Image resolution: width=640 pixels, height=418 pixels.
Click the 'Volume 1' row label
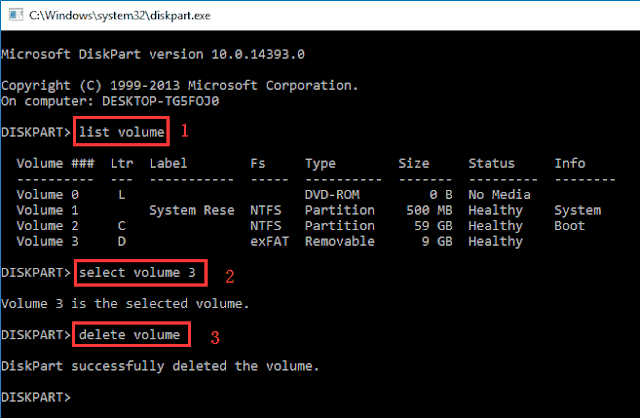pyautogui.click(x=47, y=210)
